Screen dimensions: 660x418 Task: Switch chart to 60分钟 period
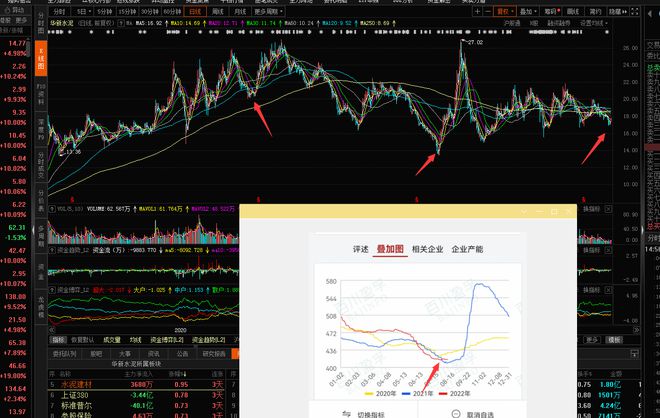pyautogui.click(x=172, y=12)
